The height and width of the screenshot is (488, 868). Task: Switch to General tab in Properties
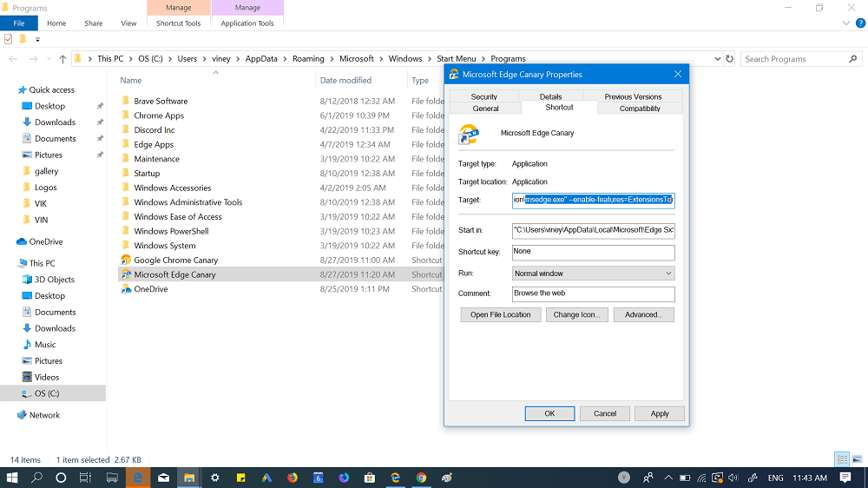(x=485, y=109)
